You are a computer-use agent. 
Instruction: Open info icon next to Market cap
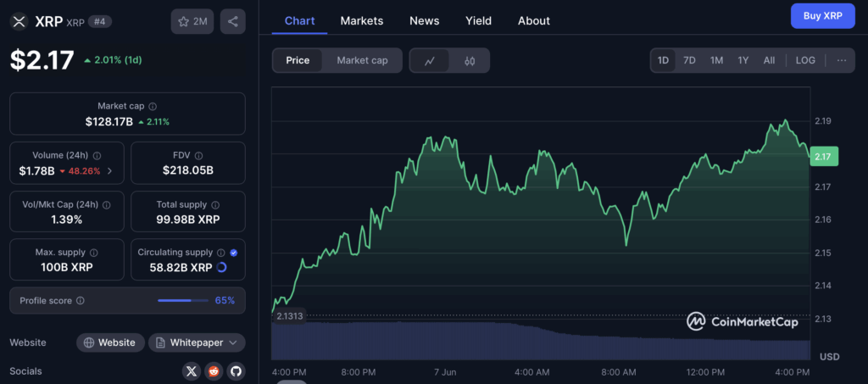[x=153, y=106]
